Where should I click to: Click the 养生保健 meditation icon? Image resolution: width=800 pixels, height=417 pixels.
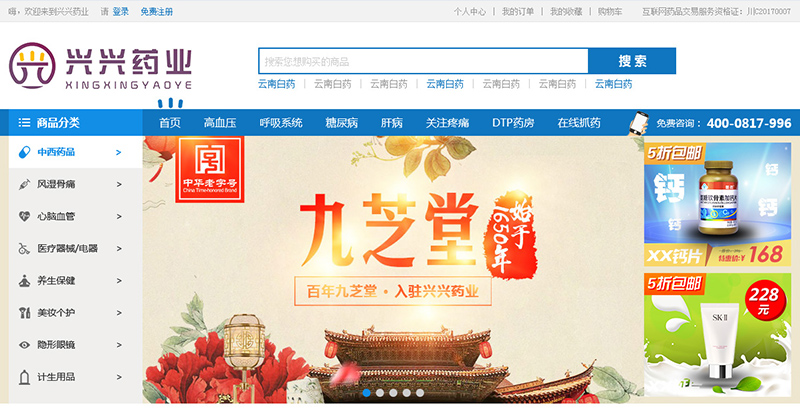[x=24, y=281]
